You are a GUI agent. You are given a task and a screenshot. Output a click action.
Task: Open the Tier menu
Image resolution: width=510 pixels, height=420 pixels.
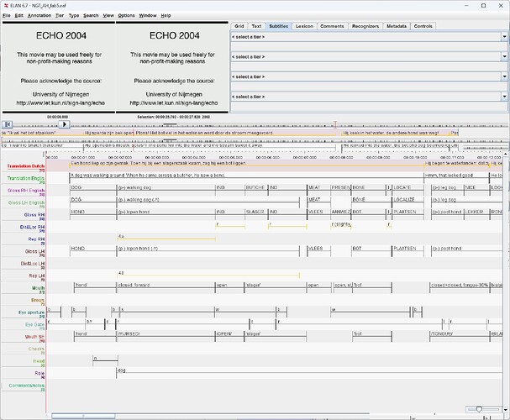click(x=61, y=16)
